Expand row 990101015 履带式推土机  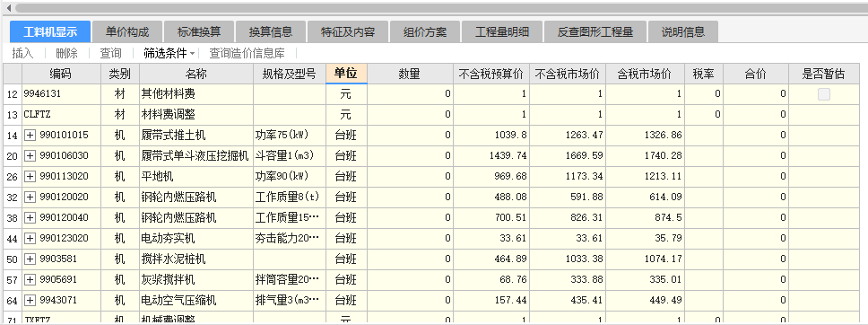click(x=30, y=135)
